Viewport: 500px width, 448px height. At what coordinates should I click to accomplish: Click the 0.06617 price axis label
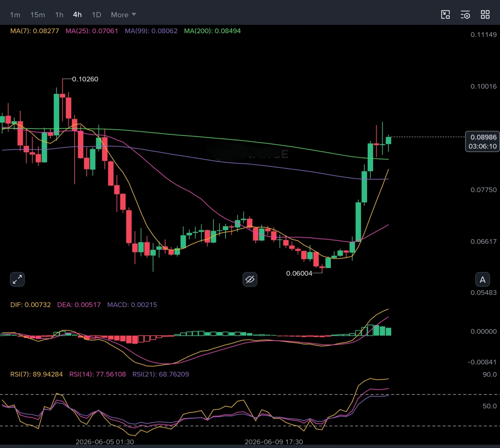click(484, 241)
